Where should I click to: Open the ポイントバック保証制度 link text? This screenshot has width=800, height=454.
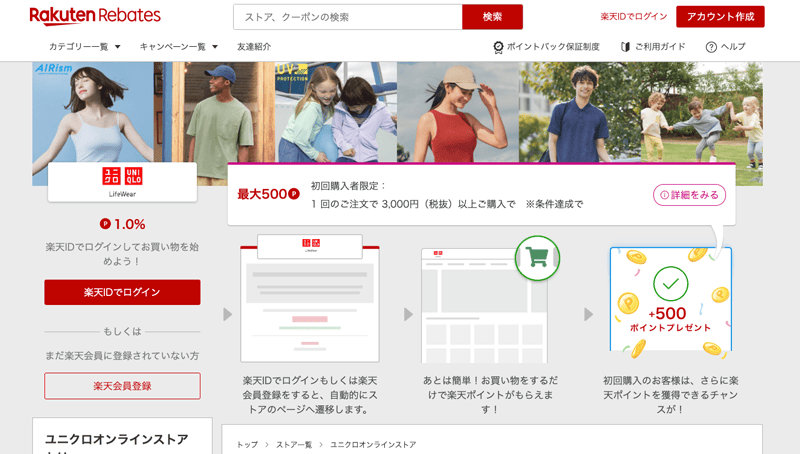click(553, 46)
